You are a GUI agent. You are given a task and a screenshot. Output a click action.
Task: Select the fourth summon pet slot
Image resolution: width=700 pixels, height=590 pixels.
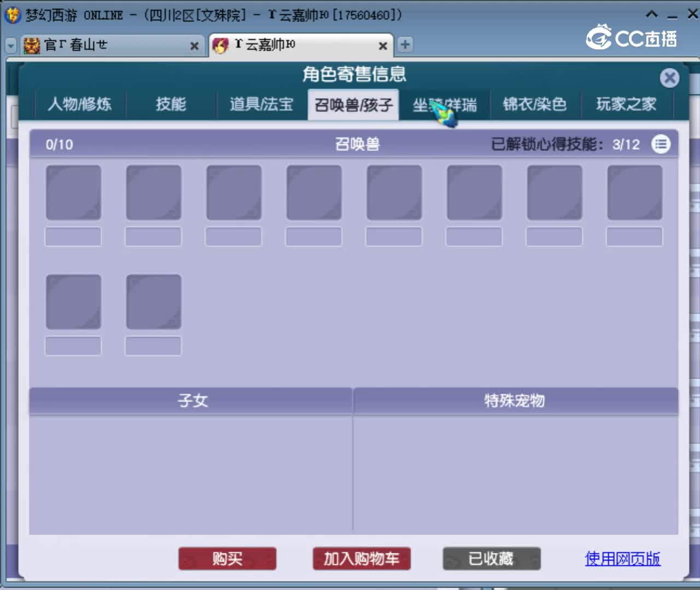314,193
